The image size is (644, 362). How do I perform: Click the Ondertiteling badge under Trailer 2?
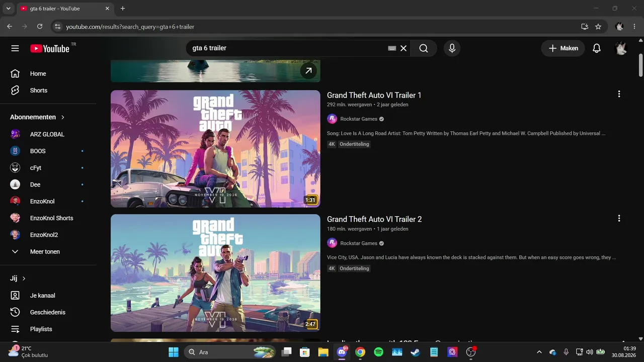[354, 268]
